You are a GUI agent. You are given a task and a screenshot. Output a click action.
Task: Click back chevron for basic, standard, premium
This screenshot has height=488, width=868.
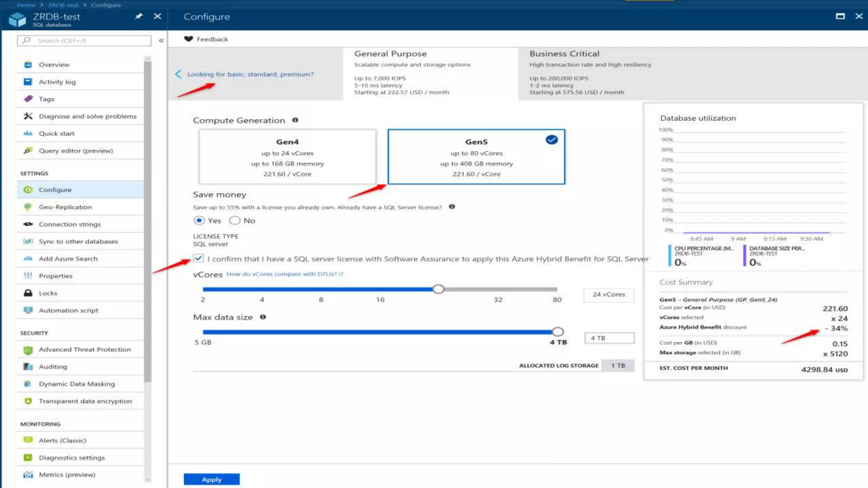(x=178, y=74)
